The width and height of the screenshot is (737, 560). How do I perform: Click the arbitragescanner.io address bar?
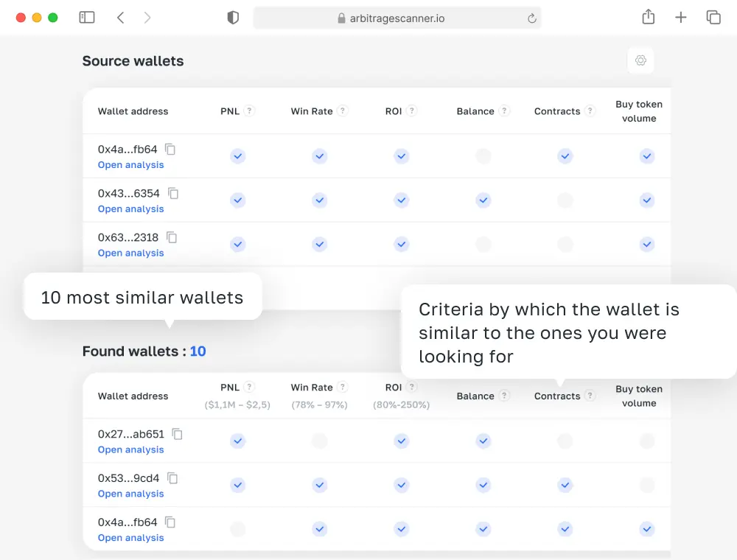[397, 18]
